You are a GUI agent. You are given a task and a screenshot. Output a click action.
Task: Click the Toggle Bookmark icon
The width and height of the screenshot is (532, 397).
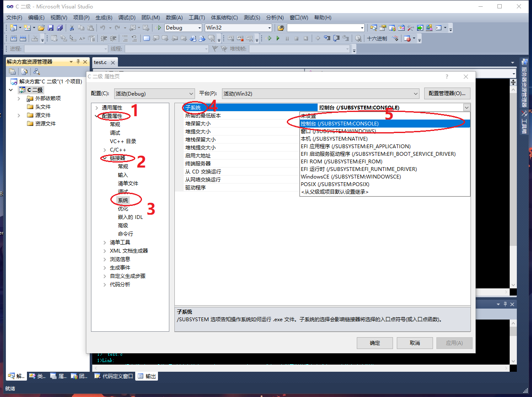(x=147, y=38)
